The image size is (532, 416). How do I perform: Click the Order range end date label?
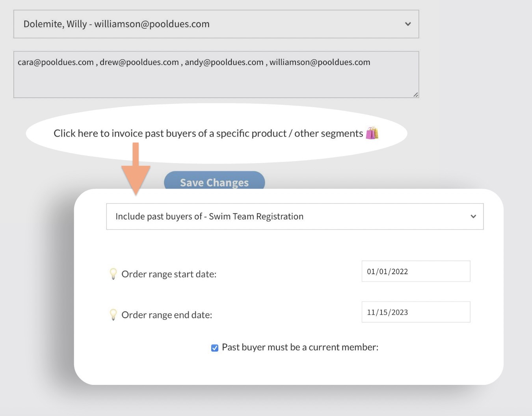pyautogui.click(x=167, y=315)
